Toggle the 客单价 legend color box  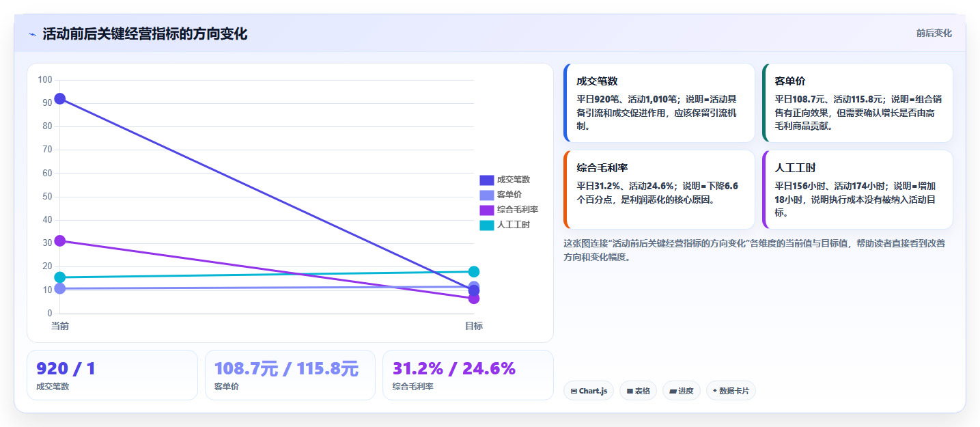[x=486, y=195]
